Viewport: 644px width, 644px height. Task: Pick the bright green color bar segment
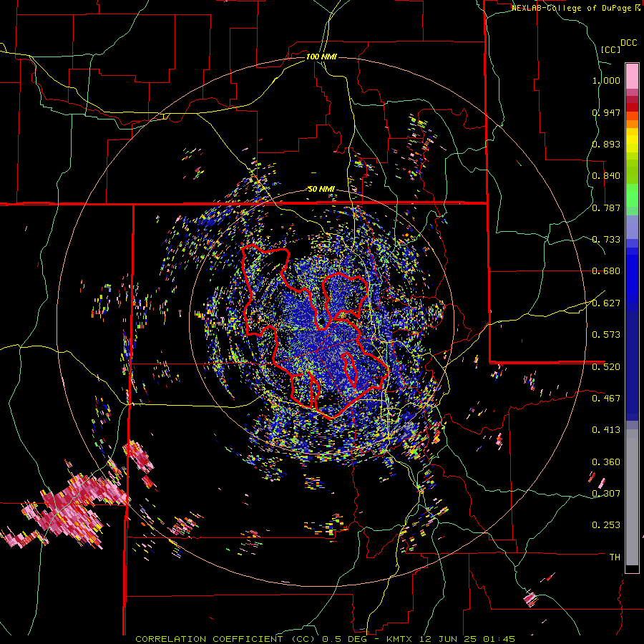(632, 195)
